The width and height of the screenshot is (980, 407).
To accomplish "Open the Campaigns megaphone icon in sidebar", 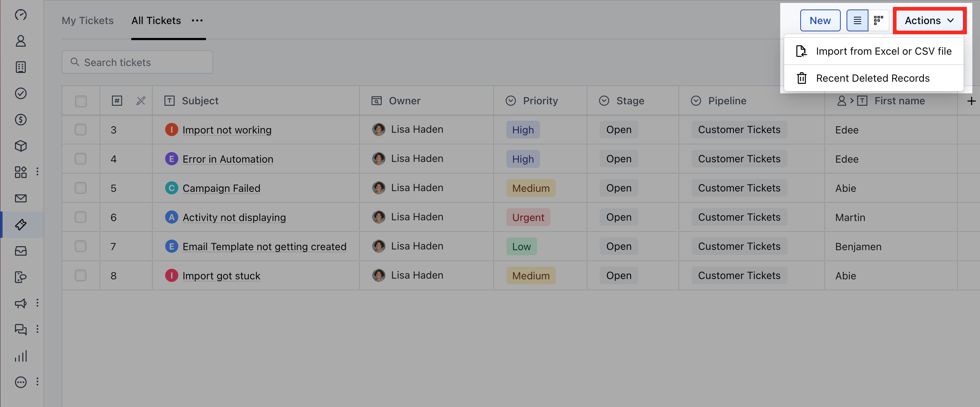I will 20,303.
